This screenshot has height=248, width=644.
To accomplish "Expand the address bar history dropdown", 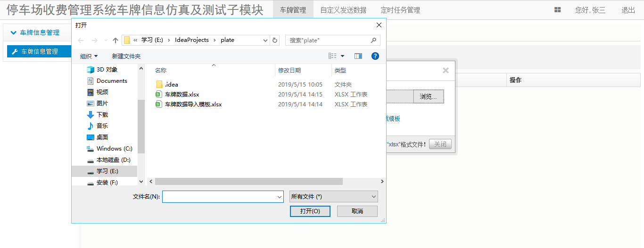I will [265, 40].
